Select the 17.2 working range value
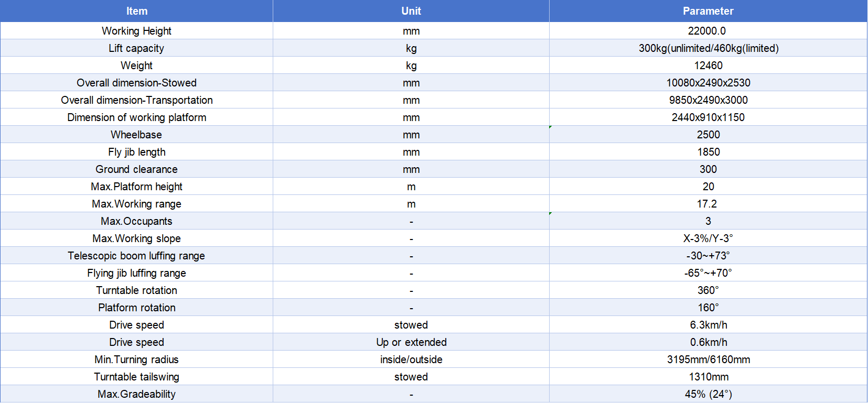868x403 pixels. point(708,204)
